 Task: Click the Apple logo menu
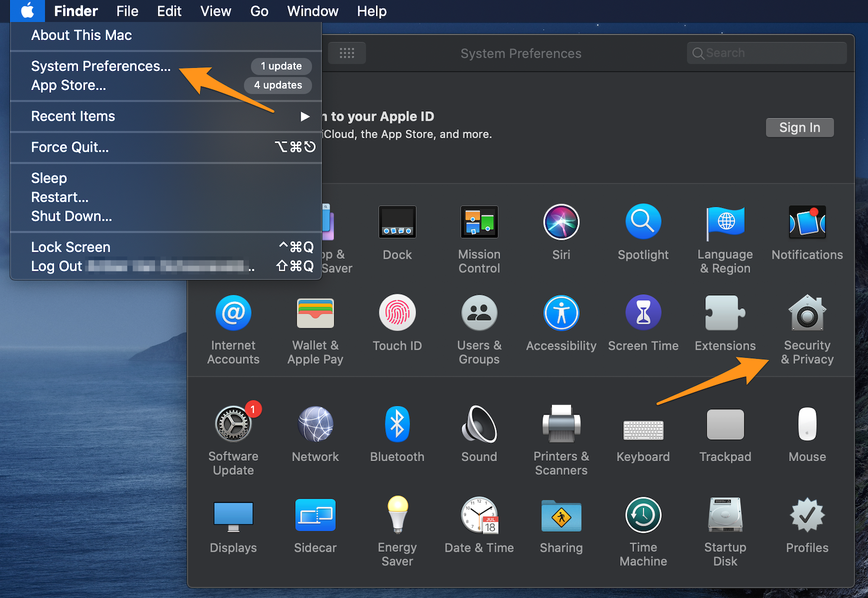tap(27, 11)
